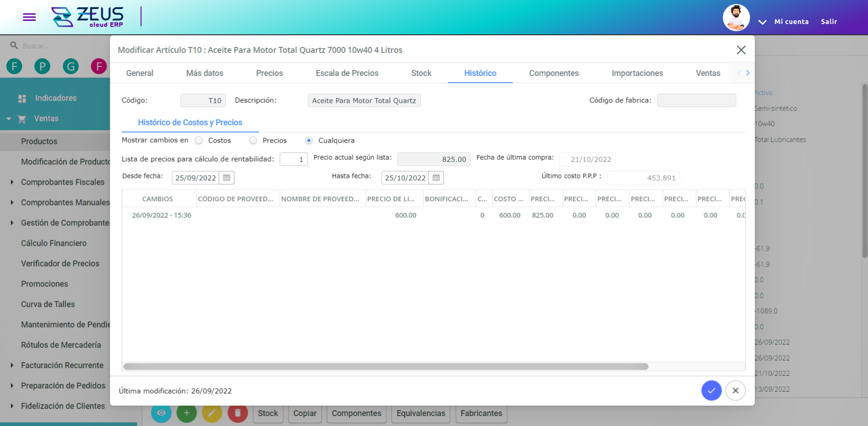
Task: Click the Salir link
Action: click(829, 22)
